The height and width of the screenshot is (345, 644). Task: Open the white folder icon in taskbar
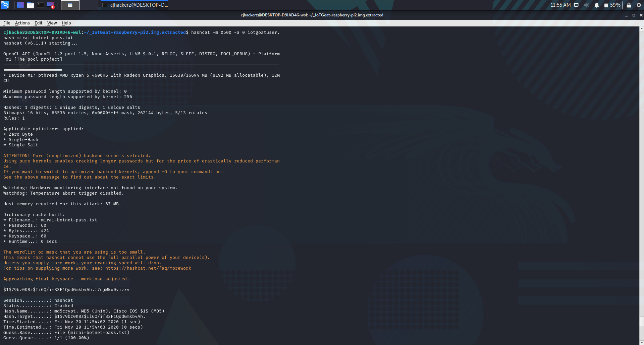[x=31, y=5]
